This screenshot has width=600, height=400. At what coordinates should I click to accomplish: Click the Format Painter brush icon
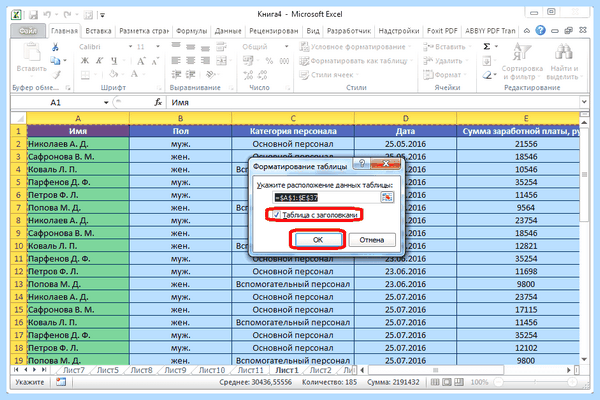pyautogui.click(x=57, y=75)
